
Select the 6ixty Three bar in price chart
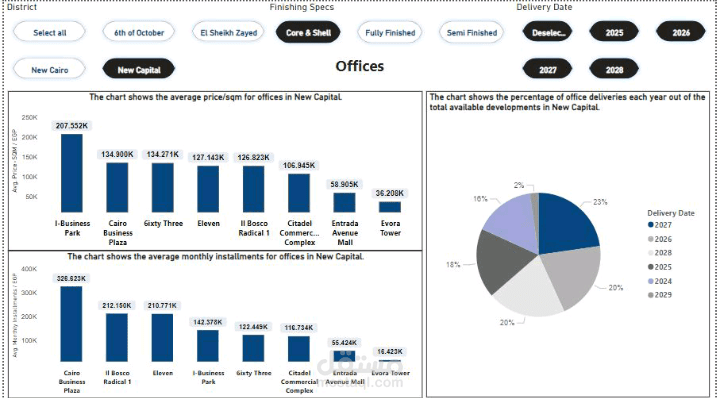pyautogui.click(x=163, y=187)
